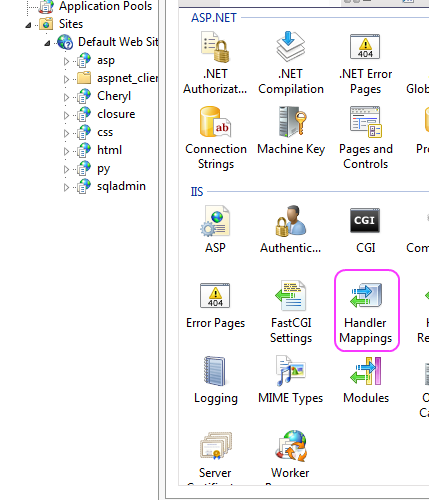
Task: Collapse the Sites tree node
Action: coord(28,25)
